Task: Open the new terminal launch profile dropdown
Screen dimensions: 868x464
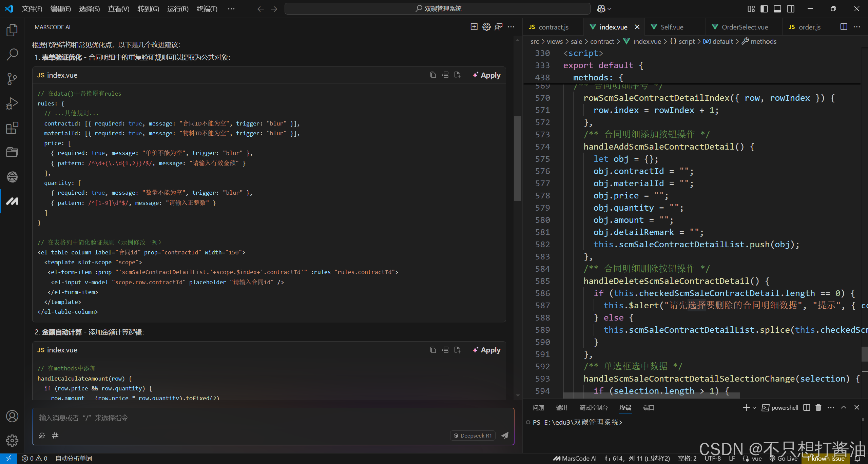Action: click(x=754, y=407)
